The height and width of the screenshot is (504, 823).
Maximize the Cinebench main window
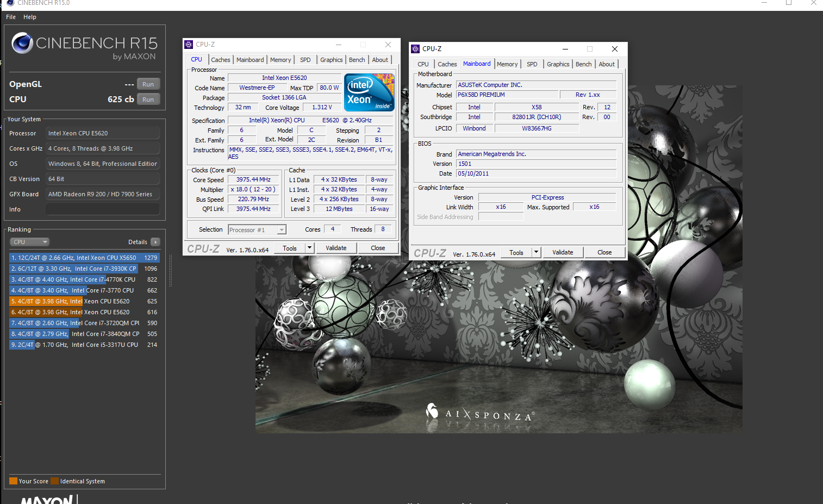pos(789,3)
